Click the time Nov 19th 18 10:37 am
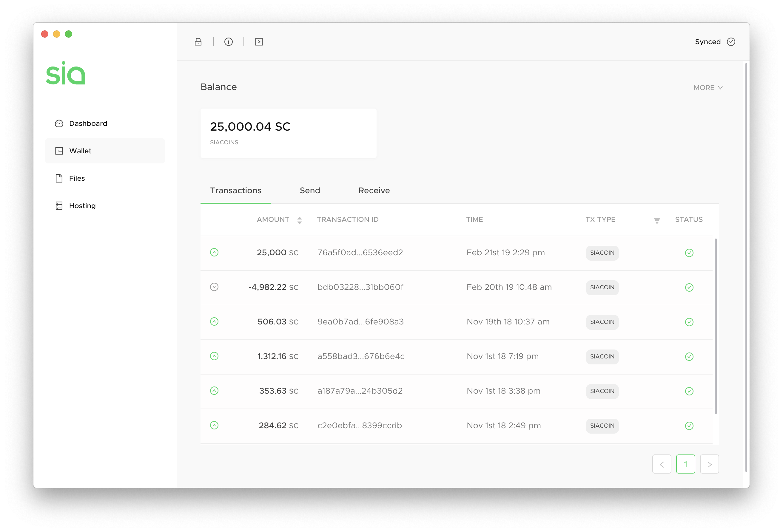Screen dimensions: 783x532 coord(508,322)
